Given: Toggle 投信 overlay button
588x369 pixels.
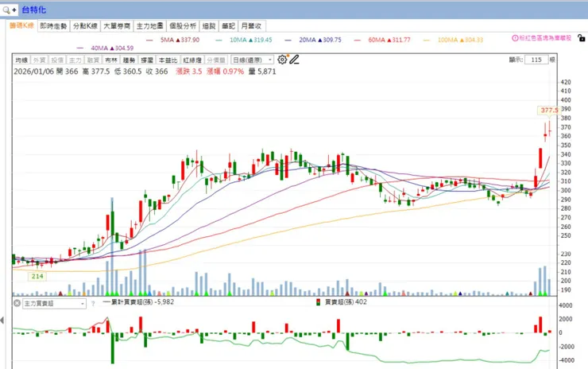Looking at the screenshot, I should tap(57, 60).
